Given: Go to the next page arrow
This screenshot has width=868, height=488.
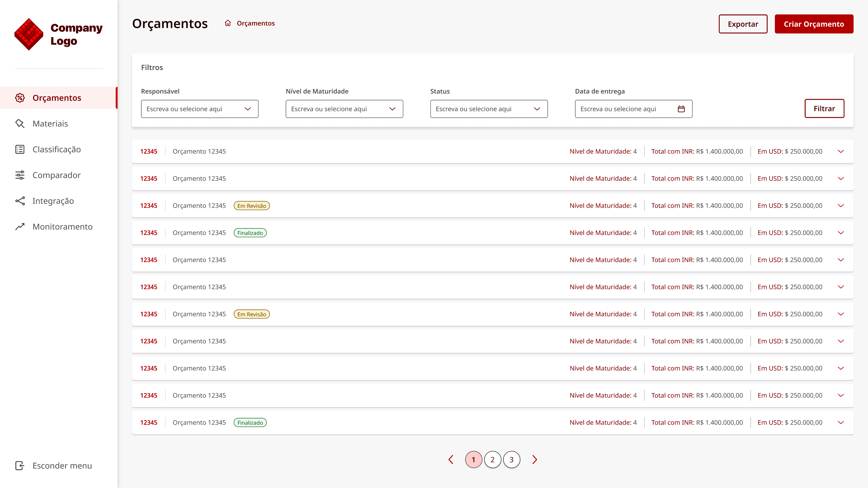Looking at the screenshot, I should pyautogui.click(x=535, y=459).
